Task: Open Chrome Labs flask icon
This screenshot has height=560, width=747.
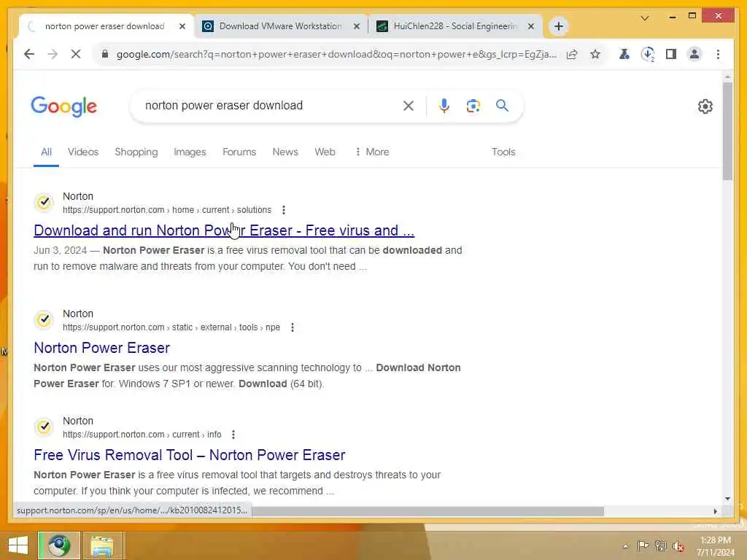Action: pos(624,54)
